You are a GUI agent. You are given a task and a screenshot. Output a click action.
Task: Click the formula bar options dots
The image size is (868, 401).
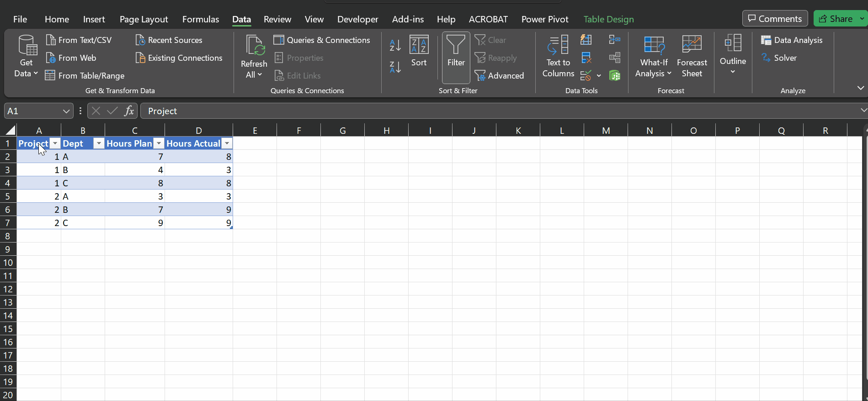coord(80,111)
